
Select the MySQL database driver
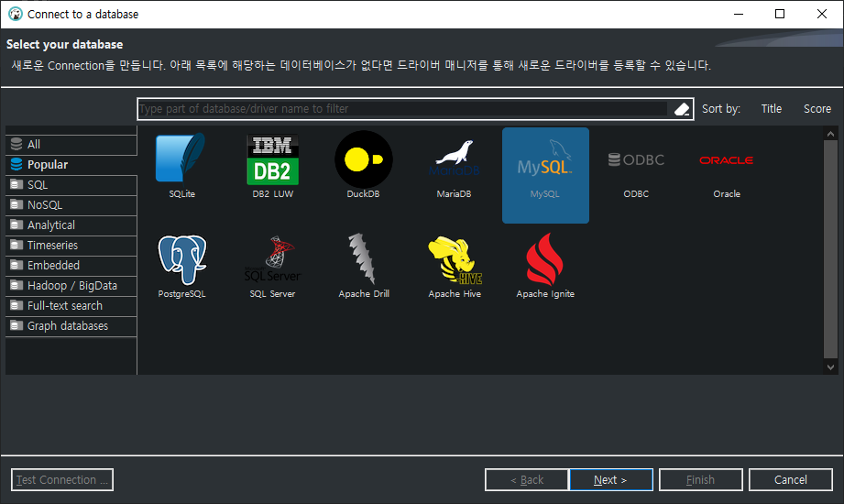[x=545, y=175]
